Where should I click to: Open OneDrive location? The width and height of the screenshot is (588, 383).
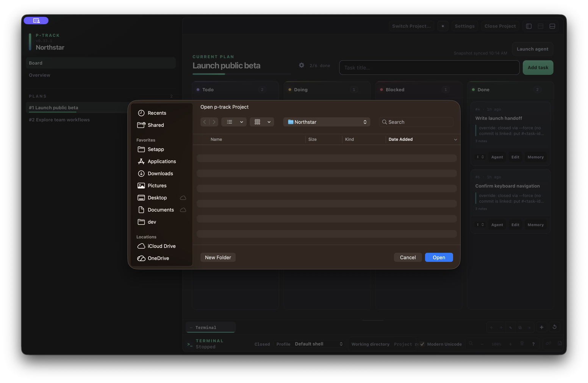click(161, 258)
